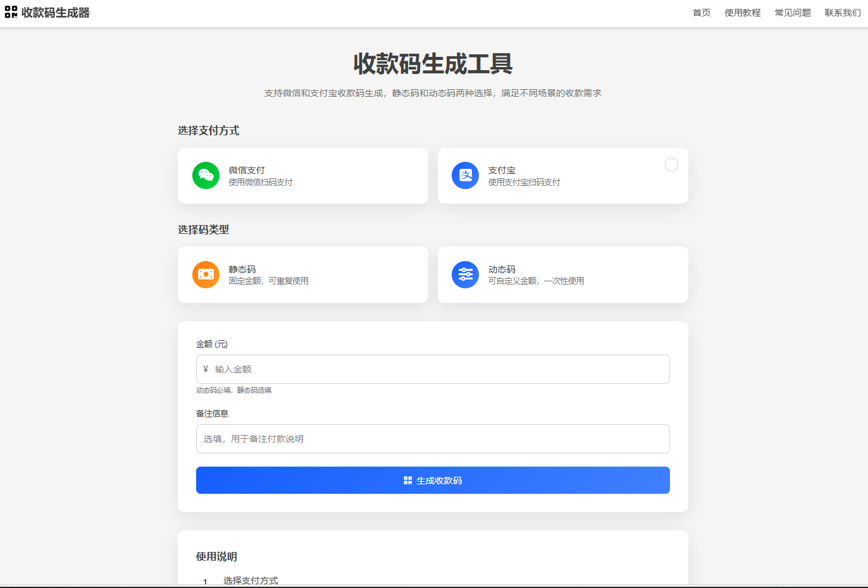Click the blue Alipay icon

click(465, 176)
